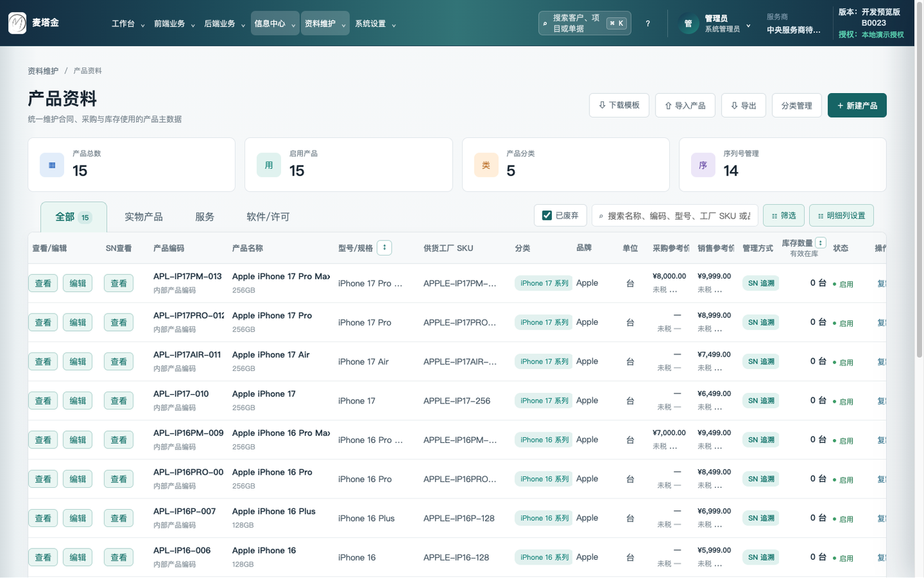Expand the 资料维护 menu
This screenshot has width=924, height=579.
(x=325, y=24)
